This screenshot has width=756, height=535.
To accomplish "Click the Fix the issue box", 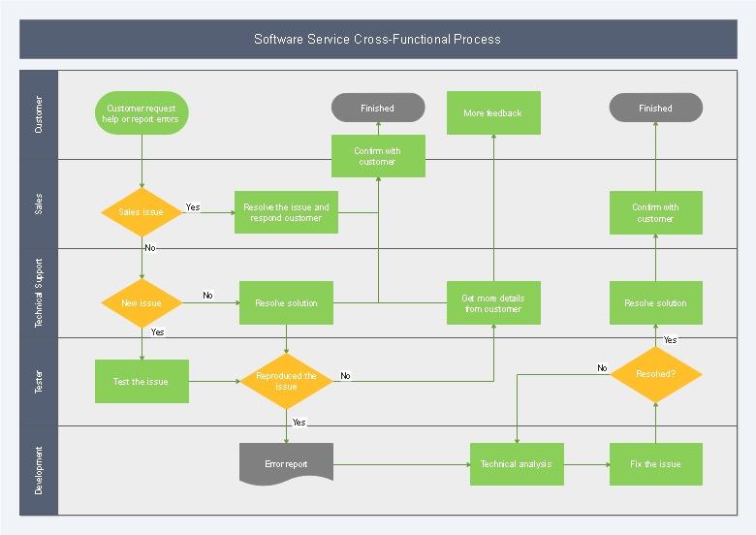I will tap(655, 464).
